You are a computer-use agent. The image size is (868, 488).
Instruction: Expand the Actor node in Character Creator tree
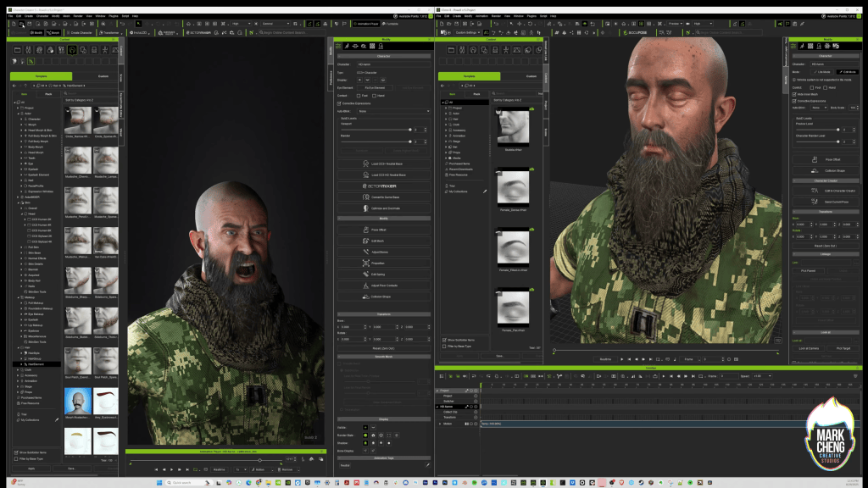(19, 114)
